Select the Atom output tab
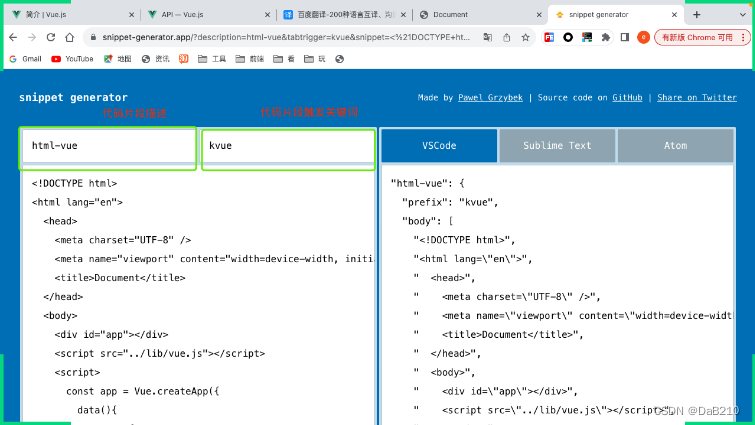The height and width of the screenshot is (425, 755). pyautogui.click(x=676, y=145)
